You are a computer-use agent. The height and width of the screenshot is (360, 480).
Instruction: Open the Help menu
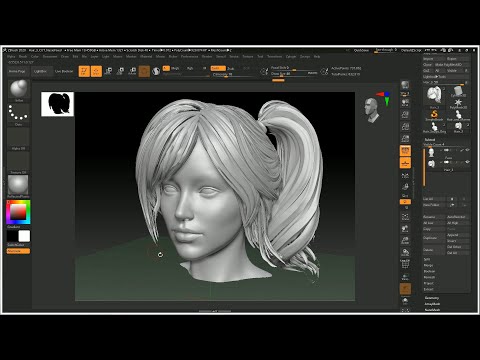point(317,57)
